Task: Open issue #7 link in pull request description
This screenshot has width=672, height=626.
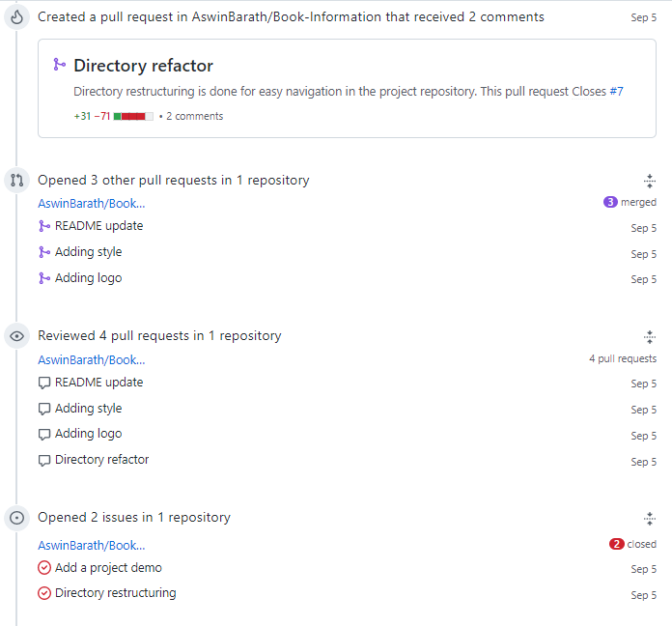Action: point(616,92)
